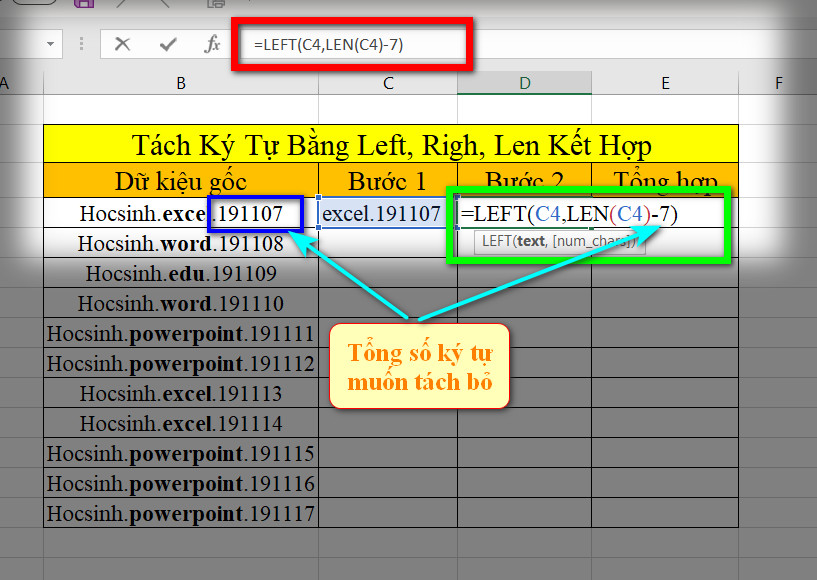Select Bước 1 cell containing 'excel.191107'
817x580 pixels.
pyautogui.click(x=388, y=213)
